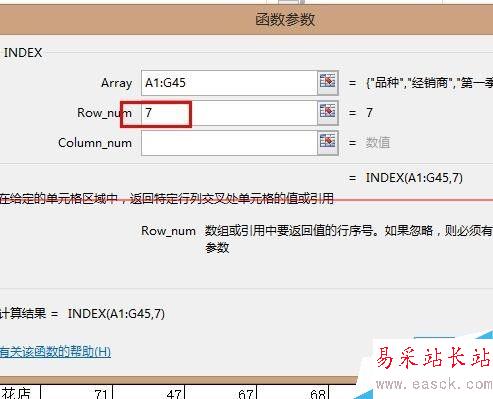Click the Array preview value {"品种","经销商"
The image size is (493, 399).
click(x=429, y=83)
